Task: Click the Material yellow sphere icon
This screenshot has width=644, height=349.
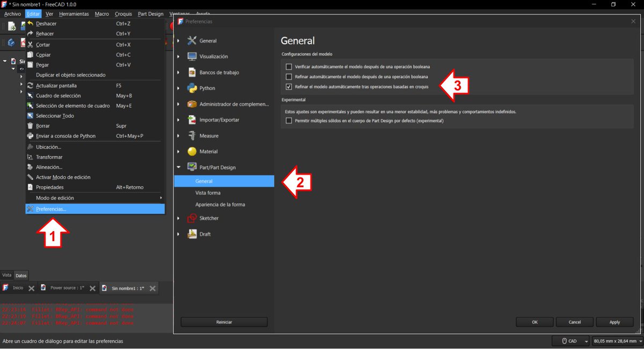Action: click(192, 151)
